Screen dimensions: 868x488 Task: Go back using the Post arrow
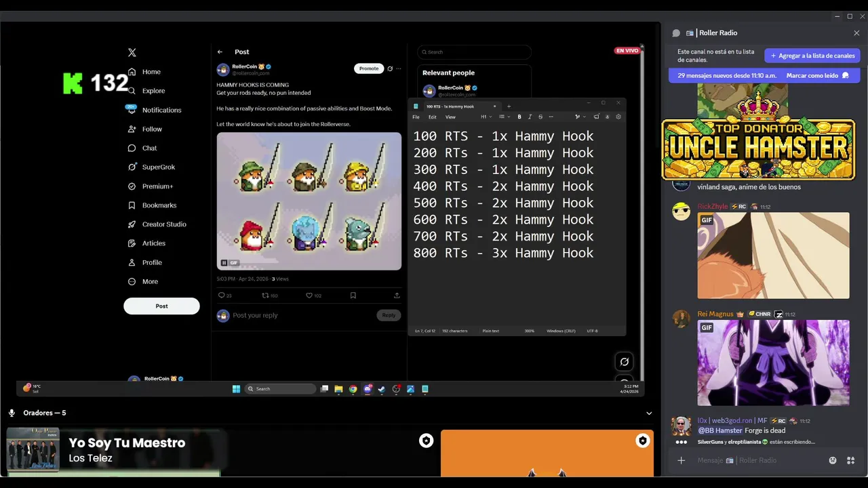220,52
